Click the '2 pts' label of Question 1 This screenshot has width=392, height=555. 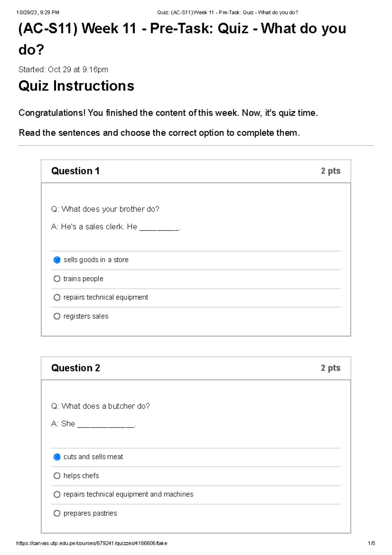(x=330, y=171)
